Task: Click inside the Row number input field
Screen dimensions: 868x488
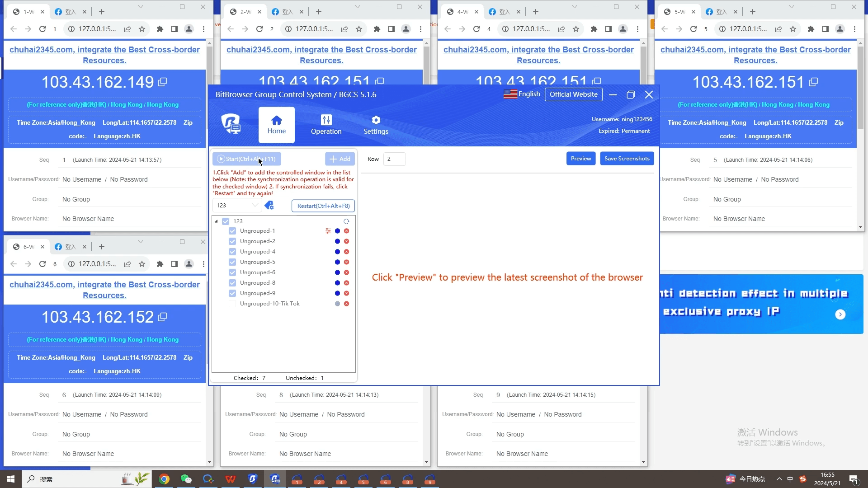Action: [394, 159]
